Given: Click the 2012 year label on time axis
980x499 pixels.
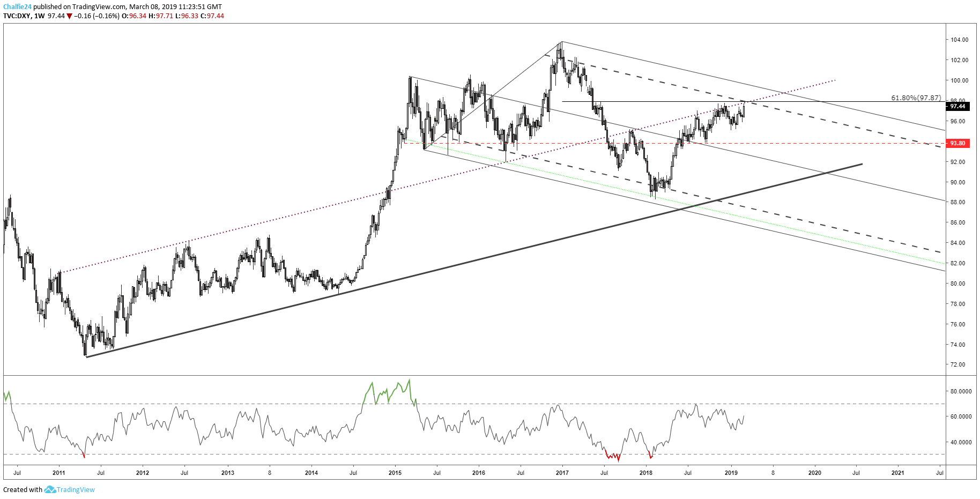Looking at the screenshot, I should [x=143, y=473].
